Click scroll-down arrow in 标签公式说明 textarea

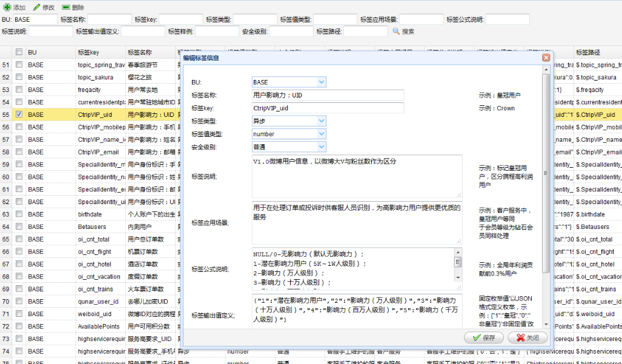pyautogui.click(x=458, y=277)
